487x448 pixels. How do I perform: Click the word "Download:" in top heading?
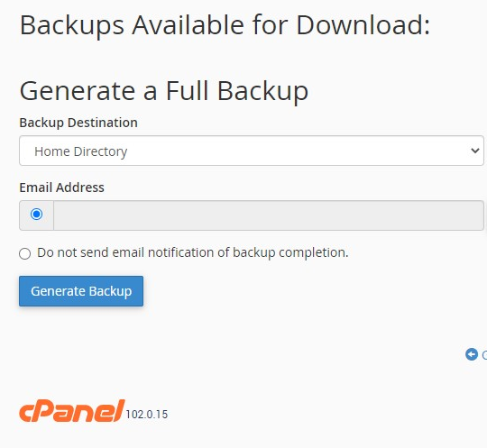click(x=363, y=25)
